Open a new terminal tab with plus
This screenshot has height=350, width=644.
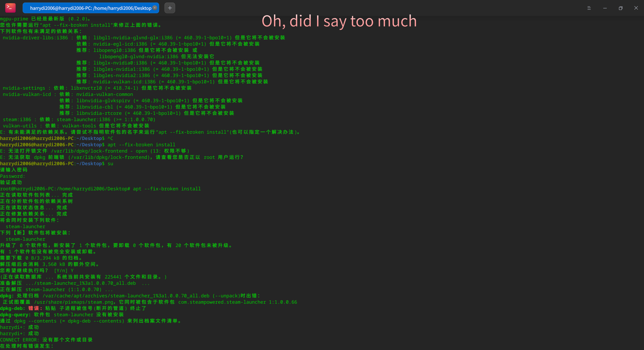[x=170, y=8]
